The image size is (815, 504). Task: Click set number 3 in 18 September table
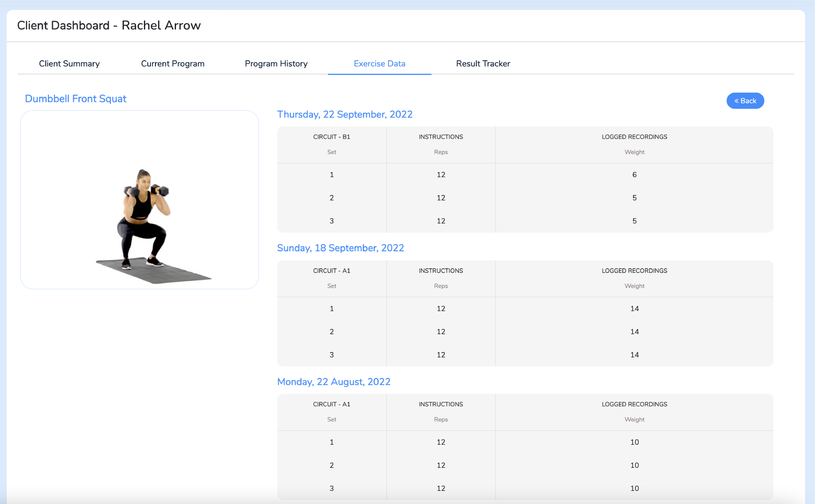click(331, 355)
